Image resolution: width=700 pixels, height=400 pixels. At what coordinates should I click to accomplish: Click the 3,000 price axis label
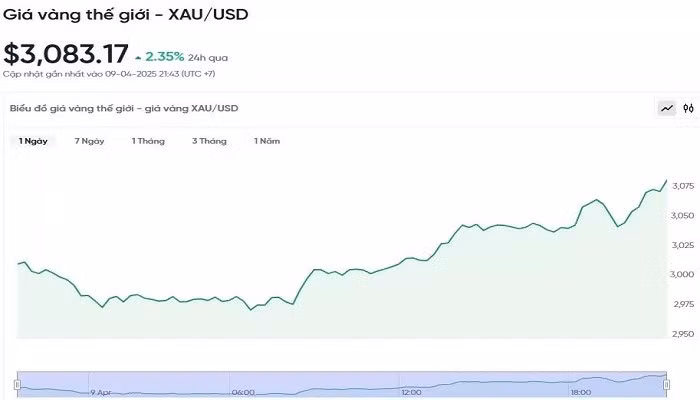tap(682, 275)
